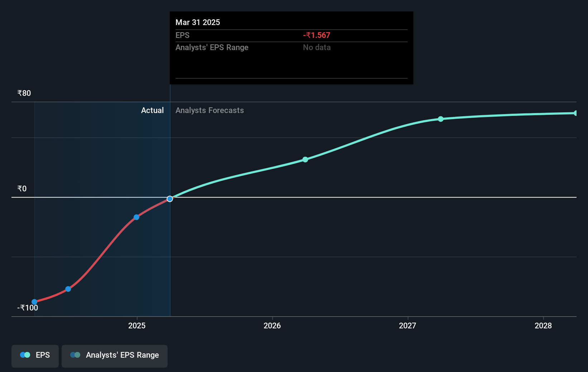Select the Mar 31 2025 EPS data point

pyautogui.click(x=170, y=199)
